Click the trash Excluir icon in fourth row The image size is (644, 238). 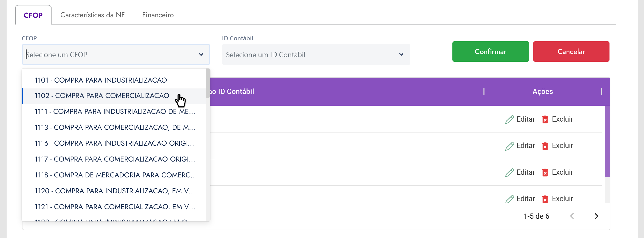pyautogui.click(x=545, y=199)
